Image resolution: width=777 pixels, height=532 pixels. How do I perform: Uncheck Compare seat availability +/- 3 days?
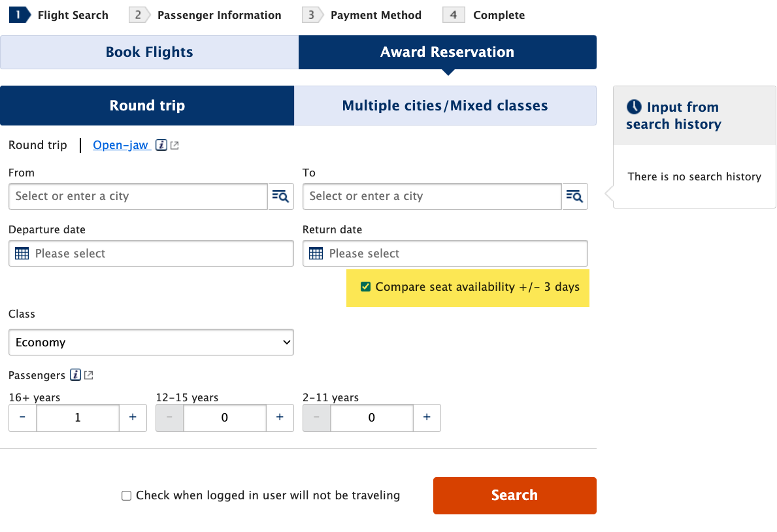click(366, 286)
